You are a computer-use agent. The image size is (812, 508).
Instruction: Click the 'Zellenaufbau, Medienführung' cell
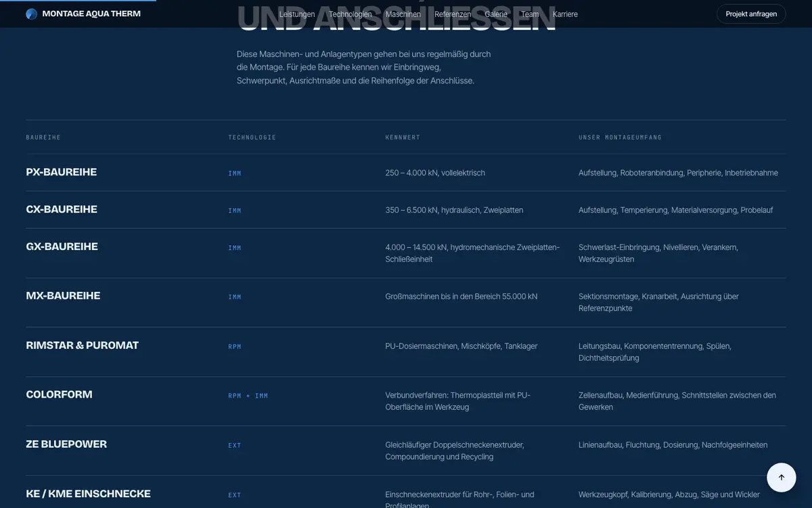[x=677, y=401]
